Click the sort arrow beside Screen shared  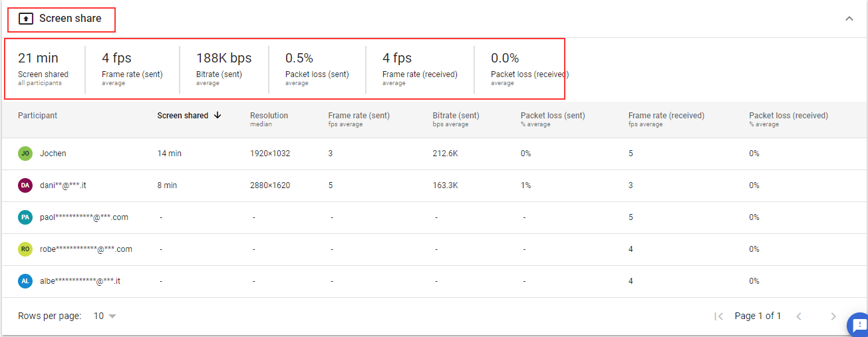click(x=217, y=115)
